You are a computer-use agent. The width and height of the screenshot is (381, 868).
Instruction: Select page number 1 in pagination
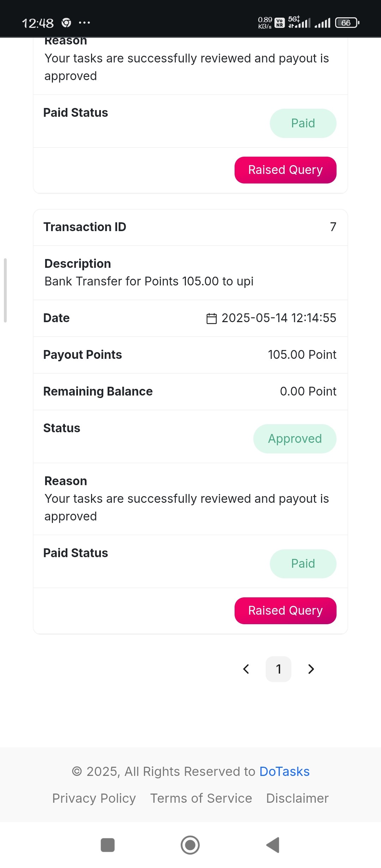(x=278, y=669)
